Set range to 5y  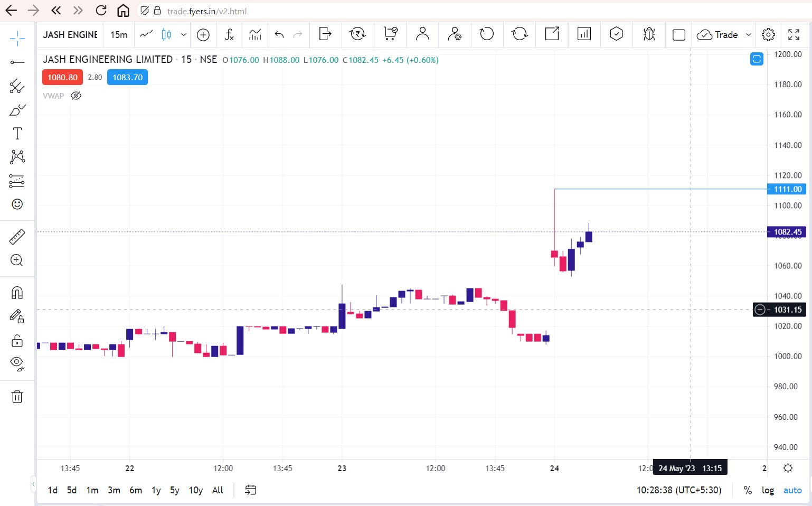[175, 490]
